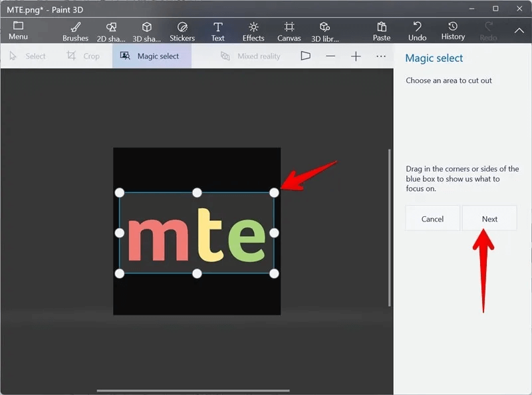Open the Brushes tool
Image resolution: width=532 pixels, height=395 pixels.
click(x=75, y=31)
